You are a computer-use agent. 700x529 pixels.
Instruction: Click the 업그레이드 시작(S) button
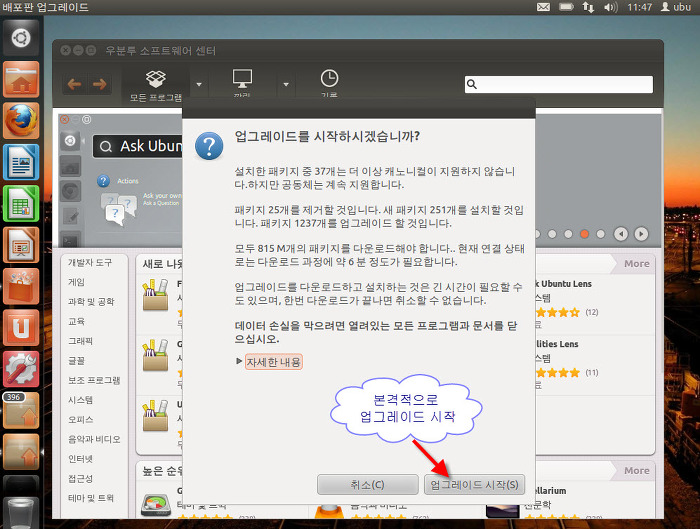point(475,485)
